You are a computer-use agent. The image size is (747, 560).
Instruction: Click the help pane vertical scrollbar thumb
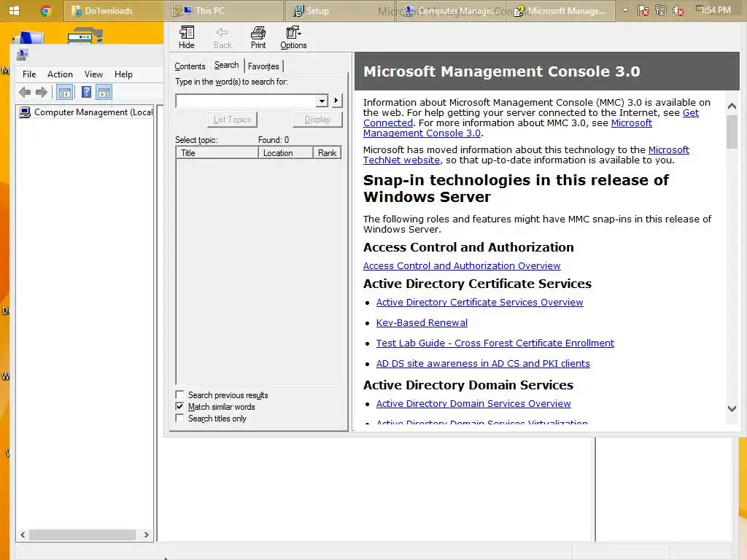click(x=732, y=131)
